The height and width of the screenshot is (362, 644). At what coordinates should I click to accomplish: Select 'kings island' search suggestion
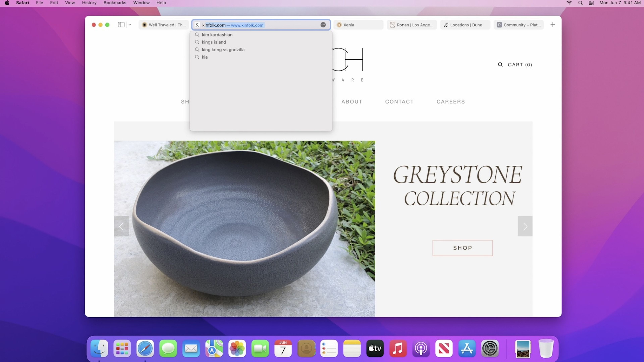[x=261, y=42]
